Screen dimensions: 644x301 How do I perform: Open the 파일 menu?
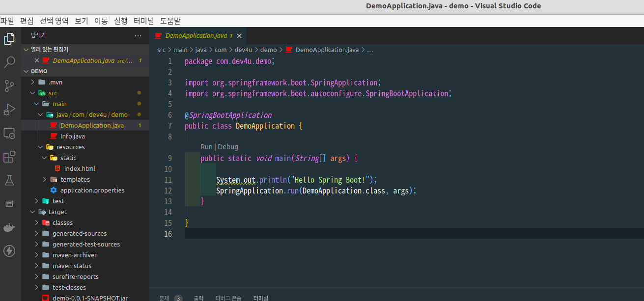pyautogui.click(x=7, y=21)
